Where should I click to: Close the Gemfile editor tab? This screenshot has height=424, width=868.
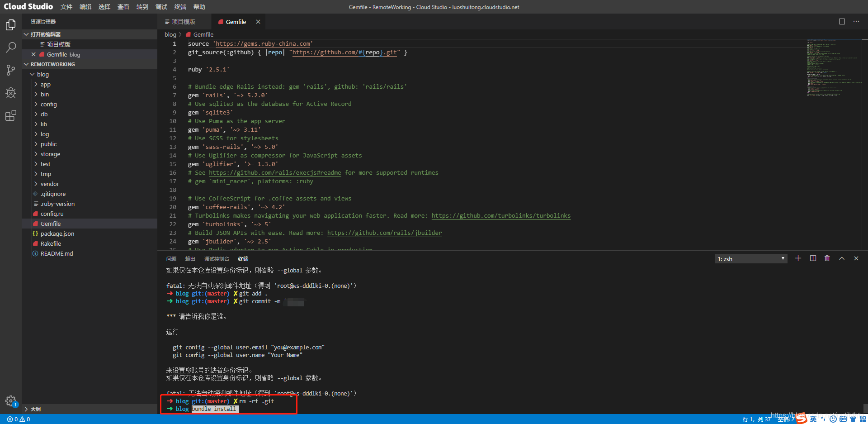[x=258, y=22]
